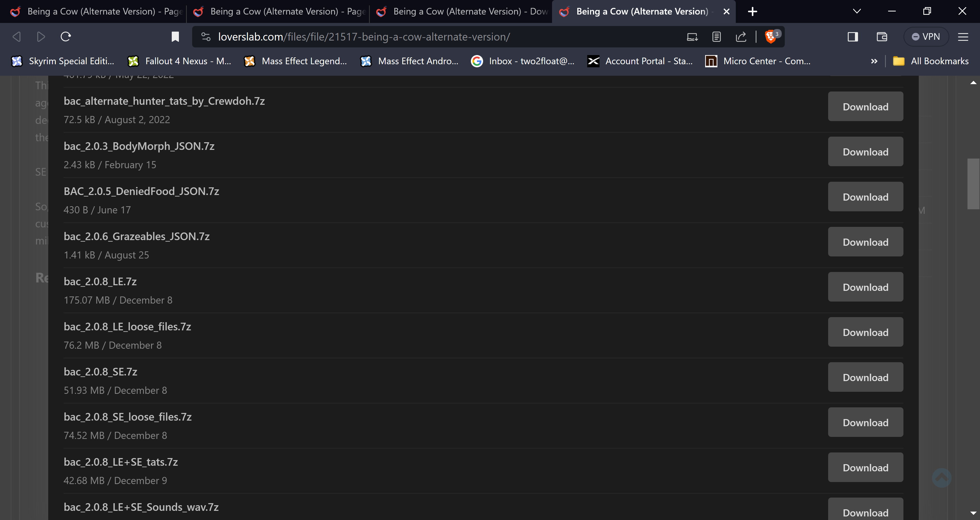Show the sidebar panel icon
The image size is (980, 520).
853,37
